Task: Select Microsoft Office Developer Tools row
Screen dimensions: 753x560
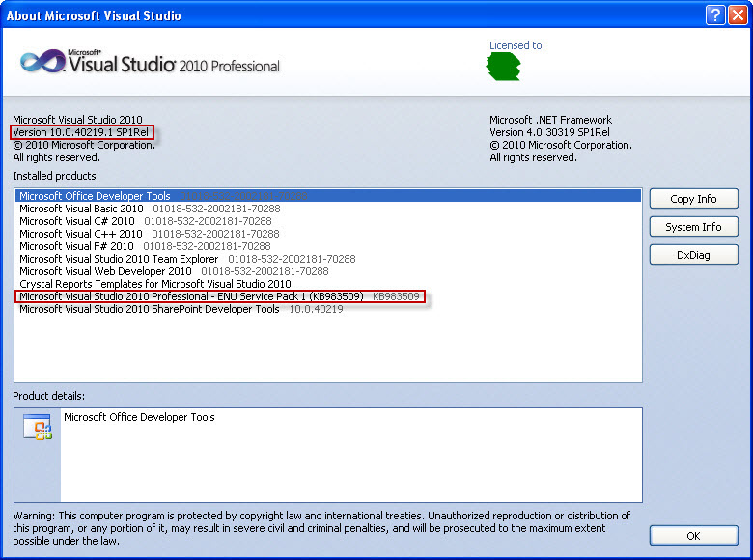Action: [328, 196]
